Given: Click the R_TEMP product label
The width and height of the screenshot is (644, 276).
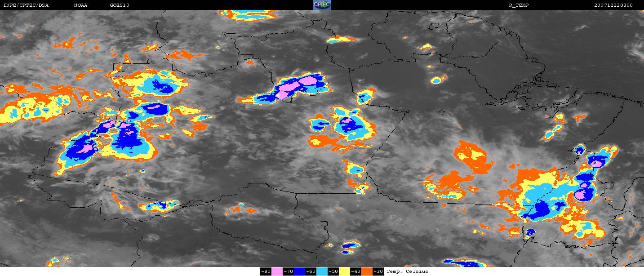Looking at the screenshot, I should coord(519,5).
